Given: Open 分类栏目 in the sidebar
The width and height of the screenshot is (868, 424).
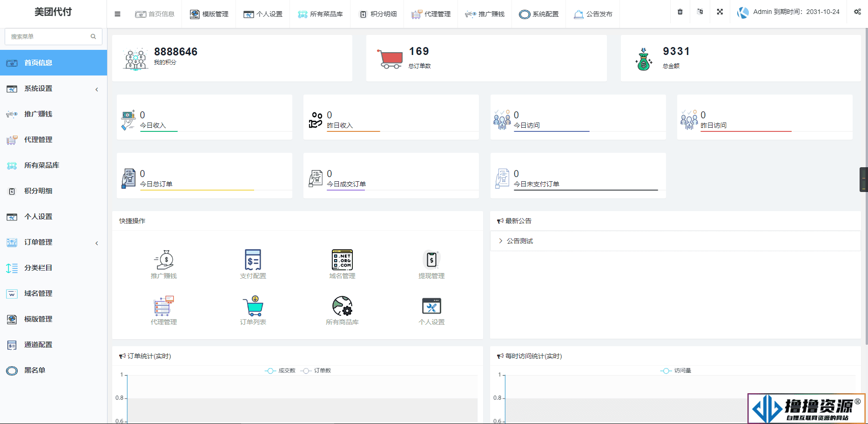Looking at the screenshot, I should (54, 268).
